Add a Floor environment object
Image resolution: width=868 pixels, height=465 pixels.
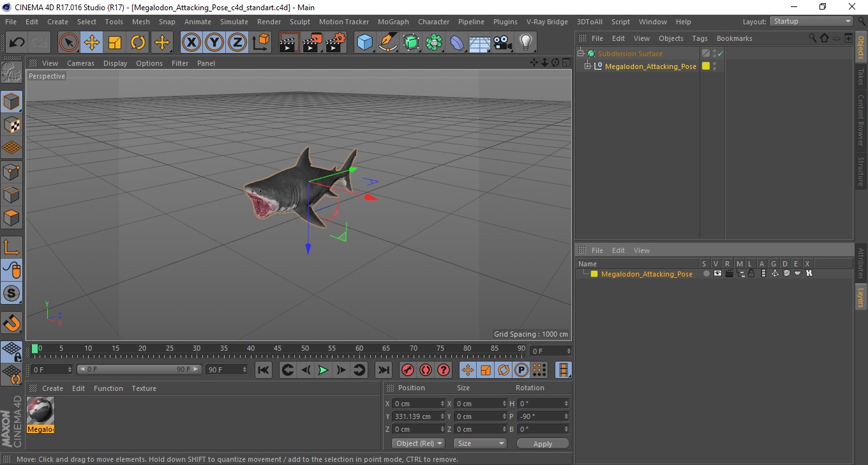point(480,43)
